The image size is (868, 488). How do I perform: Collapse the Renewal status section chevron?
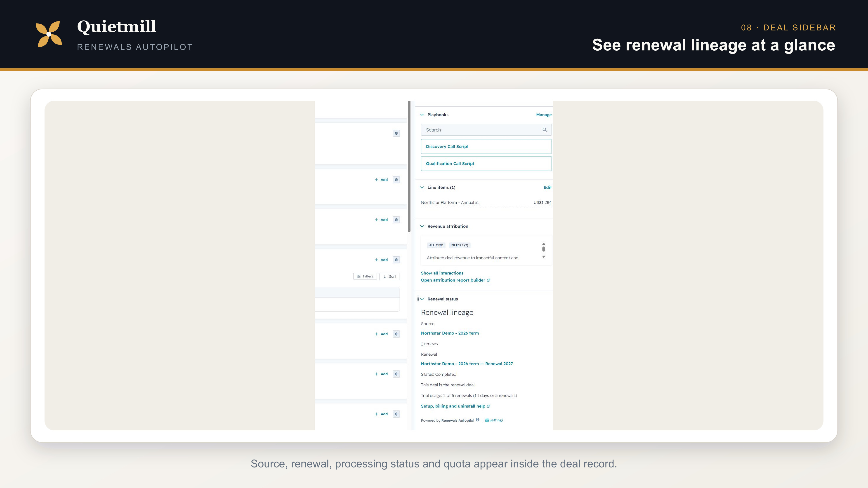pyautogui.click(x=422, y=299)
